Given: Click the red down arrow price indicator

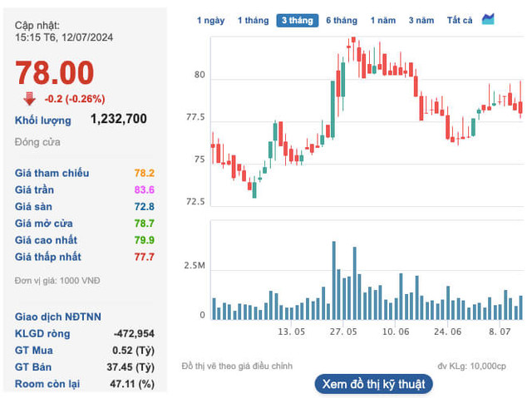Looking at the screenshot, I should 29,98.
